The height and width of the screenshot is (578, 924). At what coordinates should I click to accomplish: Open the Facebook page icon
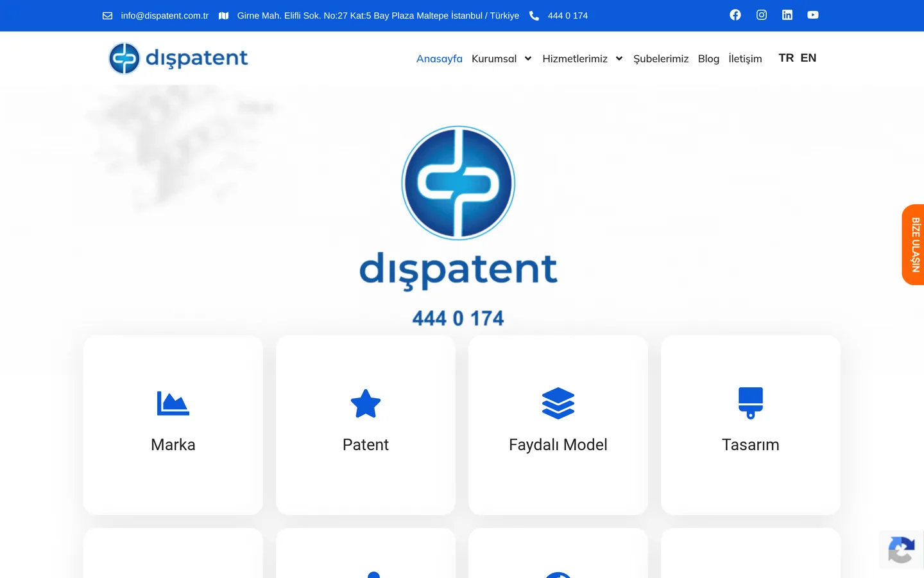735,15
